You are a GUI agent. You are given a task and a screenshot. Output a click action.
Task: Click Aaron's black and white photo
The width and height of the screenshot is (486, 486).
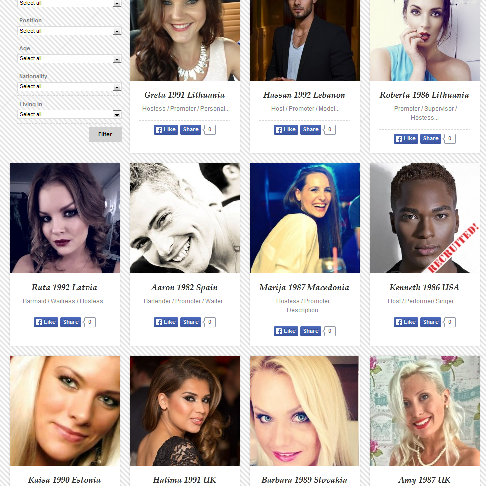click(185, 218)
